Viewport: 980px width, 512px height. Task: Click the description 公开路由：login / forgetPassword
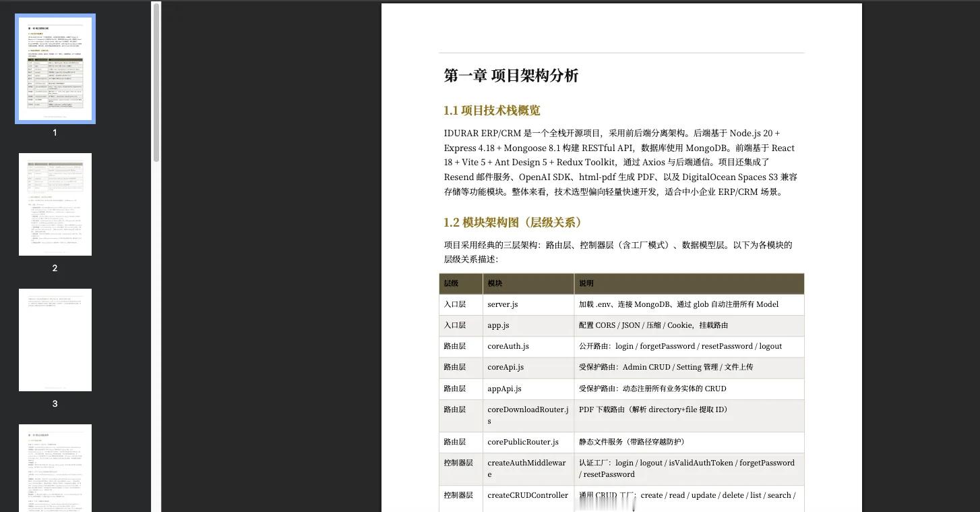(x=680, y=346)
